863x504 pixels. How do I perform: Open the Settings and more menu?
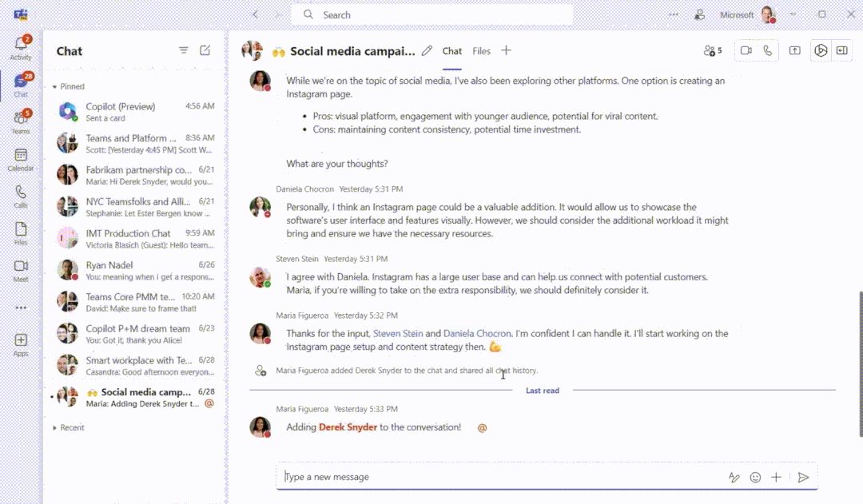coord(674,14)
